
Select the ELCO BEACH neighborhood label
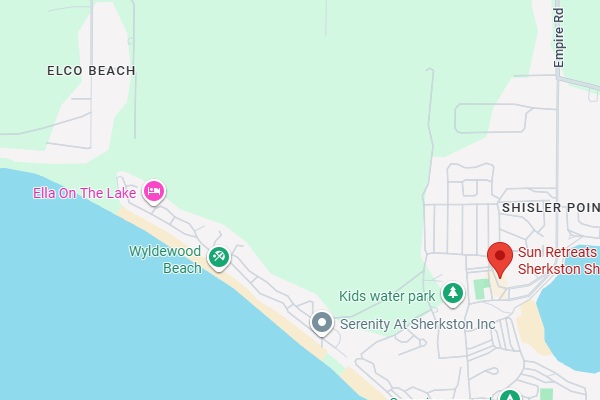pos(91,71)
